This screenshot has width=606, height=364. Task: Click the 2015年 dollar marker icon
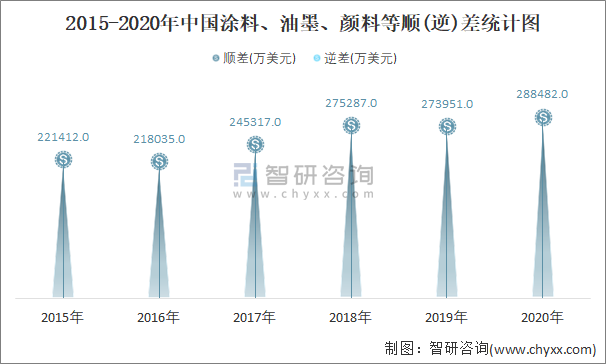(63, 160)
